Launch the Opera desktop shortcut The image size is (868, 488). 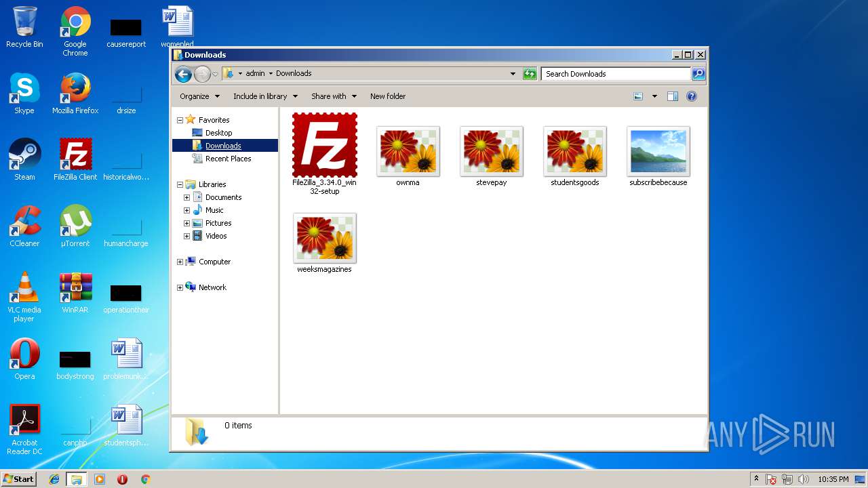point(24,360)
